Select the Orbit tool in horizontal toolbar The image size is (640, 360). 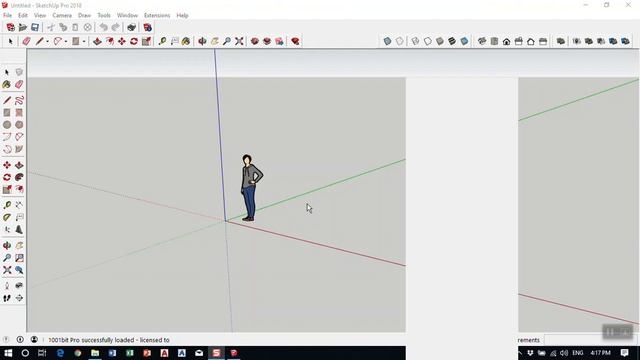tap(202, 41)
